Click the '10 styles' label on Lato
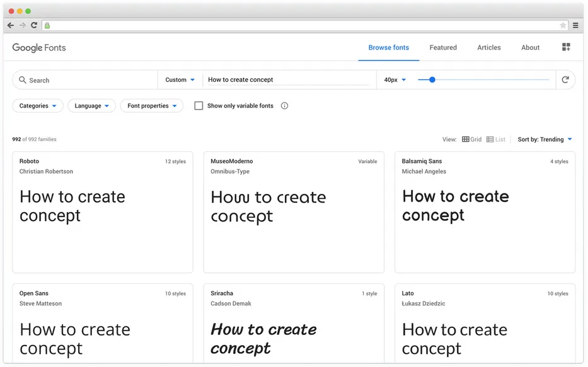588x367 pixels. point(558,293)
